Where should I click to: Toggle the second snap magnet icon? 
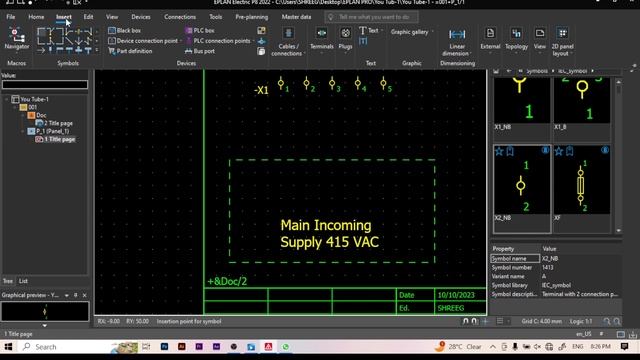pos(474,321)
